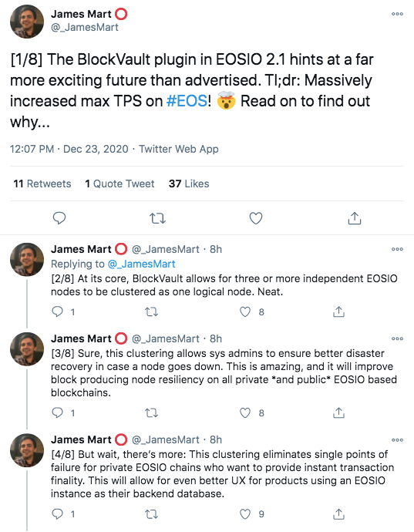Viewport: 414px width, 532px height.
Task: Retweet the main BlockVault tweet
Action: [157, 218]
